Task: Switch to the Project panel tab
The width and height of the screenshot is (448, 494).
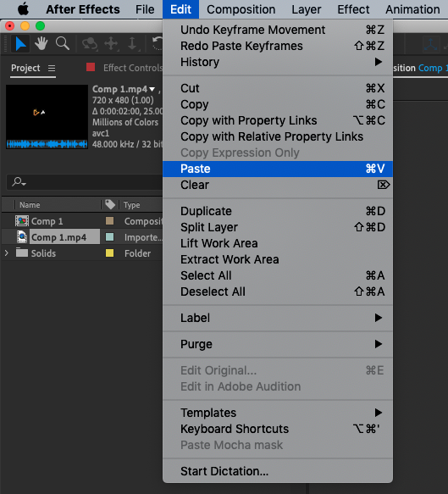Action: pyautogui.click(x=25, y=68)
